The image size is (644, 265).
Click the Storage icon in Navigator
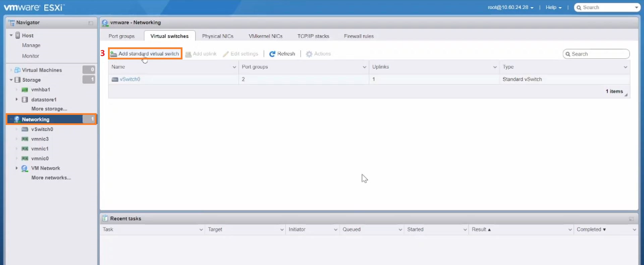click(x=18, y=80)
